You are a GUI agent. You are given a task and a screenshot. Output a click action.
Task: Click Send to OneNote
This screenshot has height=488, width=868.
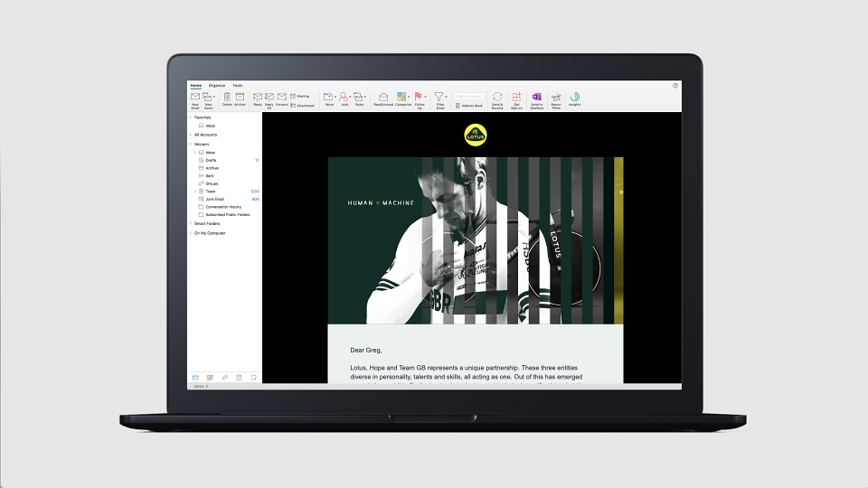[536, 100]
